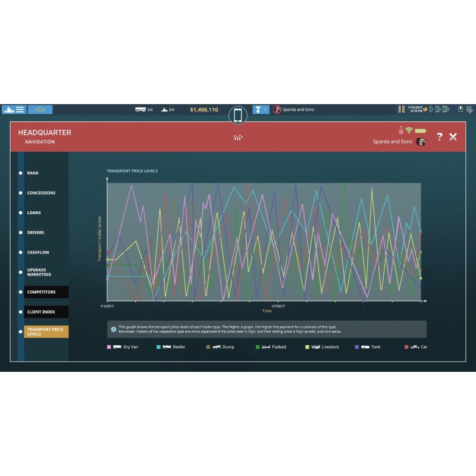Viewport: 476px width, 476px height.
Task: Open the map view button
Action: tap(40, 109)
